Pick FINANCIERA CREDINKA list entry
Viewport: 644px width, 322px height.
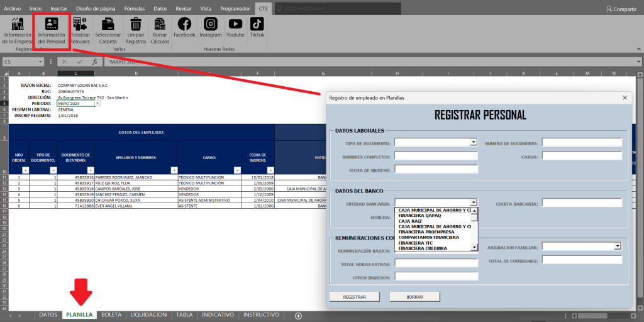click(423, 248)
